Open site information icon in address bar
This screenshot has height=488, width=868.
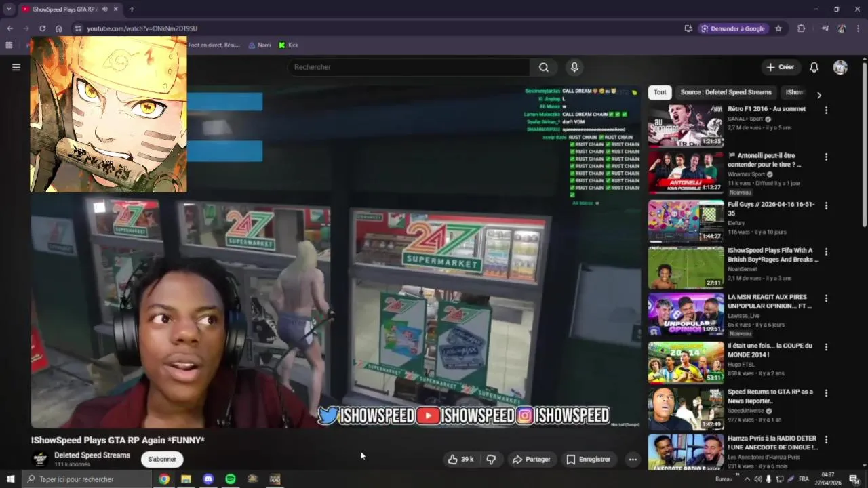(77, 28)
